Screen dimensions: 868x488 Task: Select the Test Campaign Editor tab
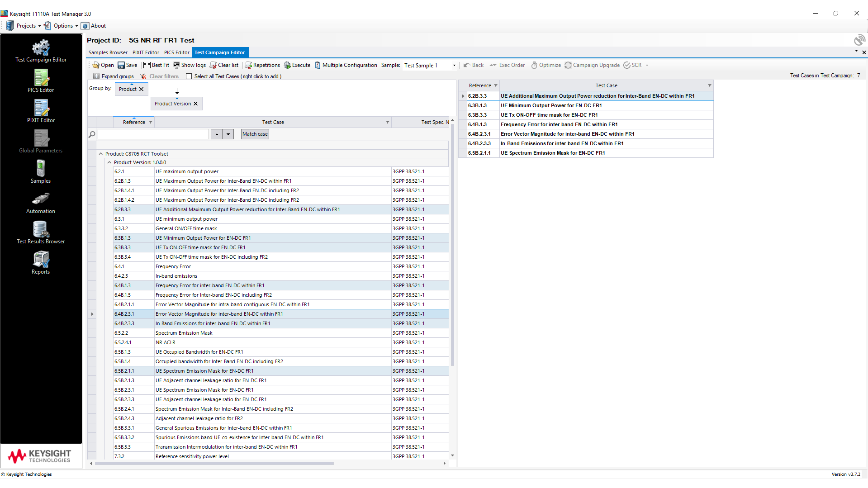pos(220,52)
